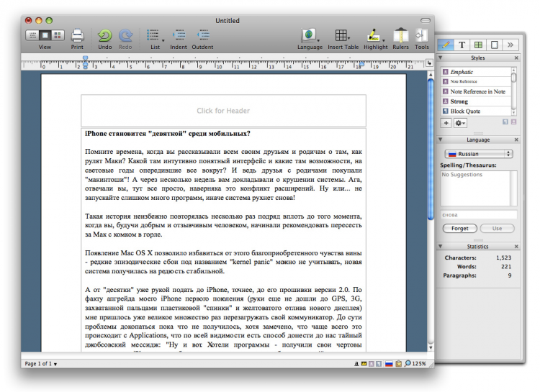Screen dimensions: 540x392
Task: Show more palette tabs with double chevron
Action: pos(510,45)
